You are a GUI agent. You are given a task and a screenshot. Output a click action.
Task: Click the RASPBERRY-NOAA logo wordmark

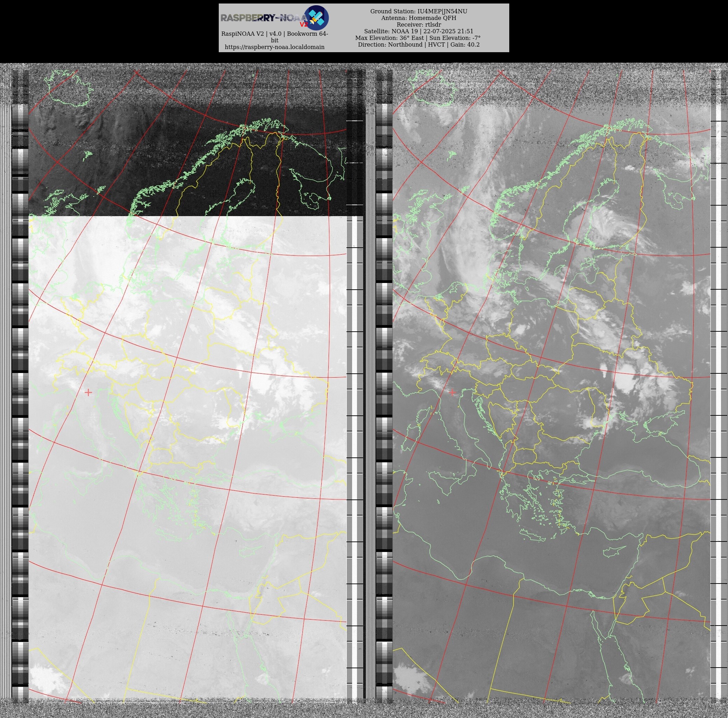click(x=265, y=18)
